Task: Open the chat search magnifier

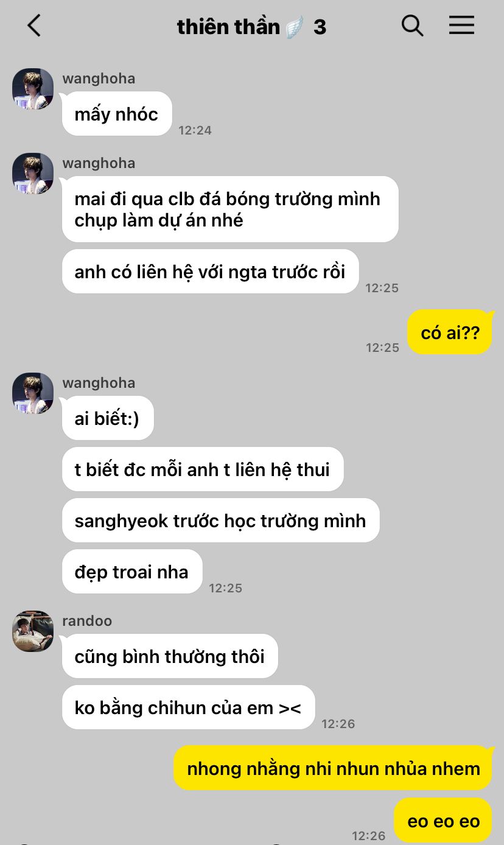Action: coord(412,26)
